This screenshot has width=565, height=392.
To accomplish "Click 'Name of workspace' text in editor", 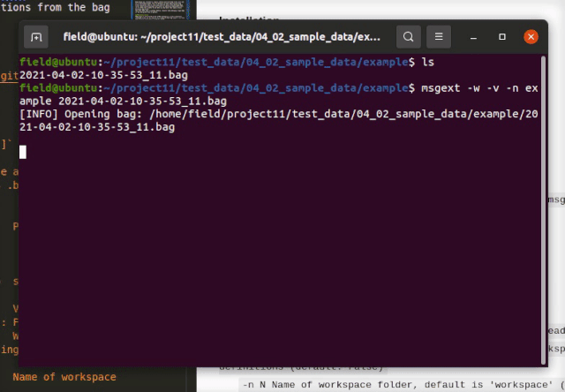I will pyautogui.click(x=64, y=377).
